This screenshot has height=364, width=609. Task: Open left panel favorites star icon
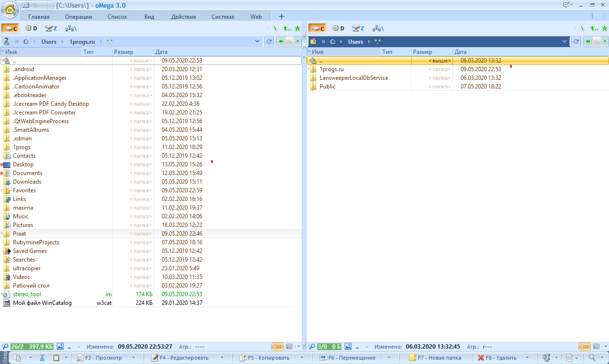pos(298,29)
